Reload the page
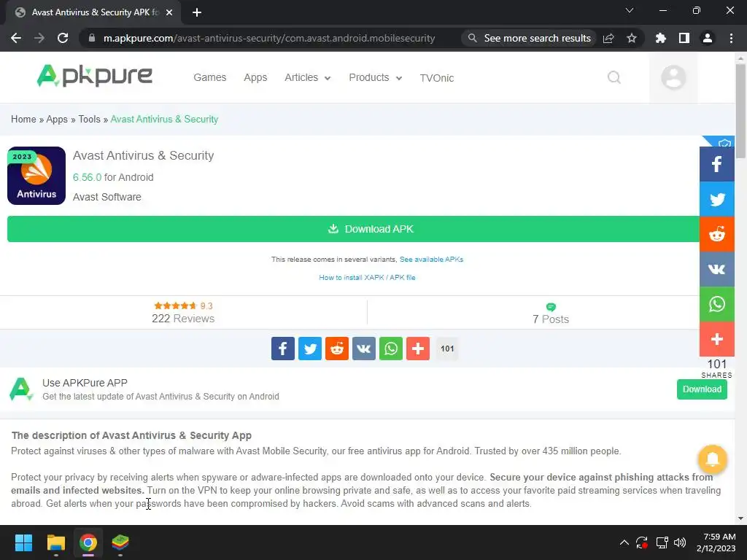 coord(63,38)
